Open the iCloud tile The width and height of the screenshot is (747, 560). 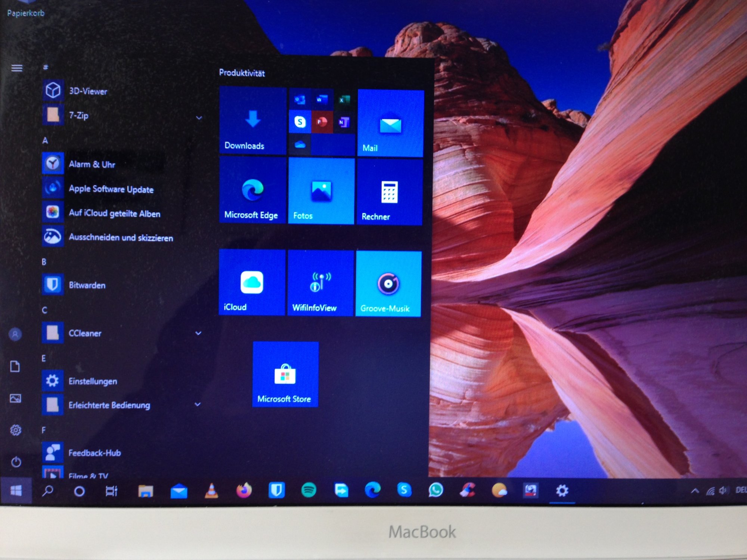click(x=252, y=282)
